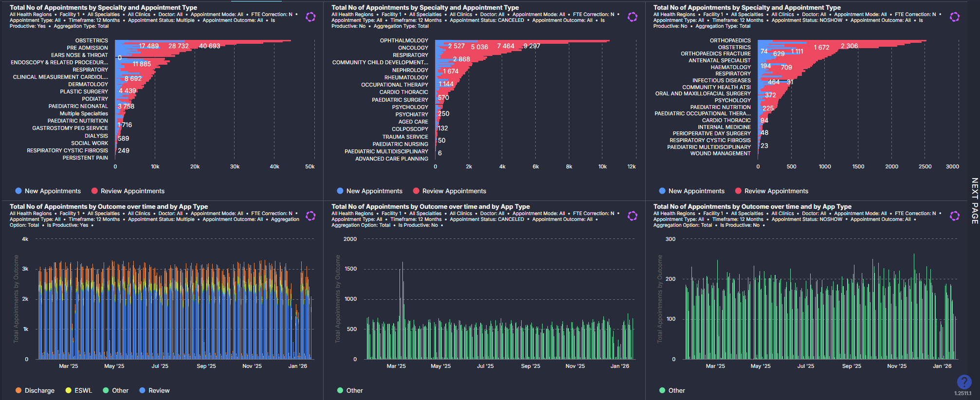Click the OBSTETRICS specialty label

click(91, 40)
